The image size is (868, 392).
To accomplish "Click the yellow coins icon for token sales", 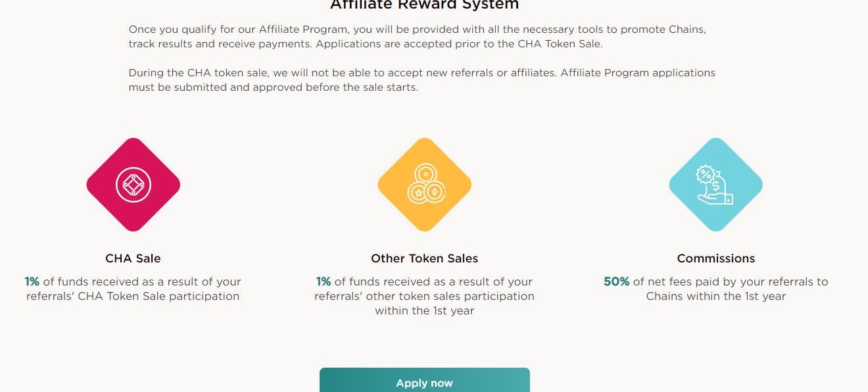I will [x=425, y=185].
